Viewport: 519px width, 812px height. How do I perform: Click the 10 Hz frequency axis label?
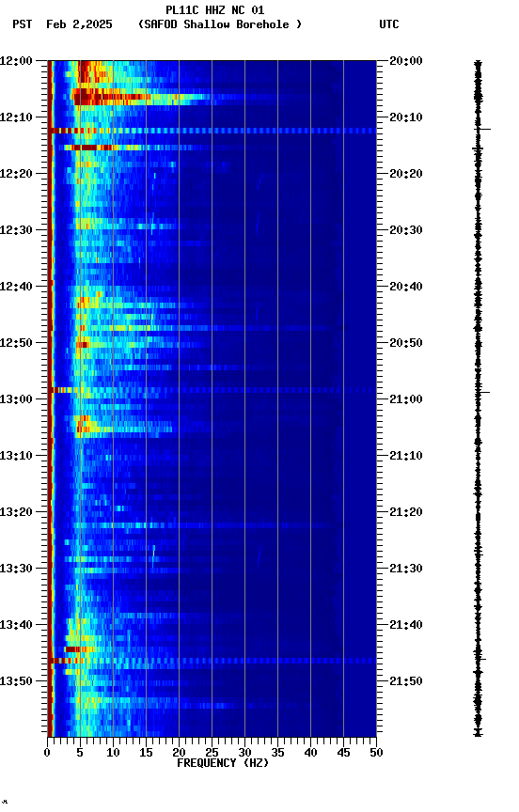[x=113, y=753]
